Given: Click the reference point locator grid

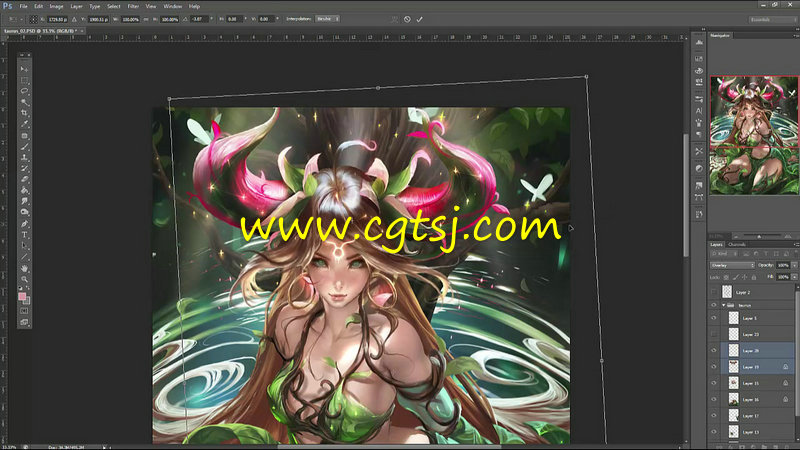Looking at the screenshot, I should coord(33,19).
